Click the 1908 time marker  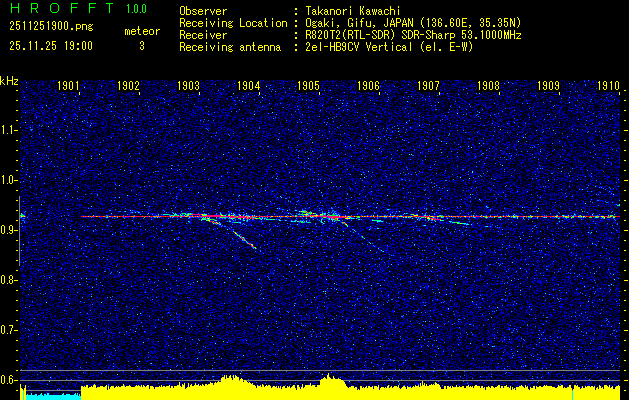click(488, 86)
